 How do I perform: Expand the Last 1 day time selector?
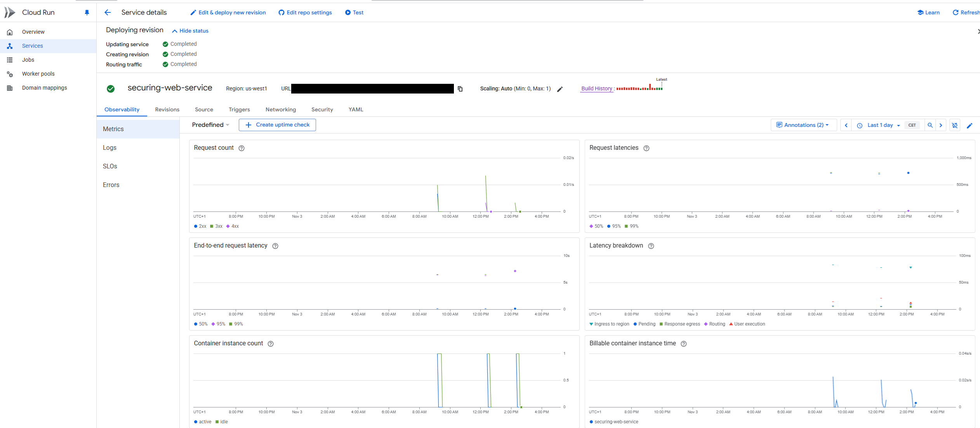tap(879, 125)
